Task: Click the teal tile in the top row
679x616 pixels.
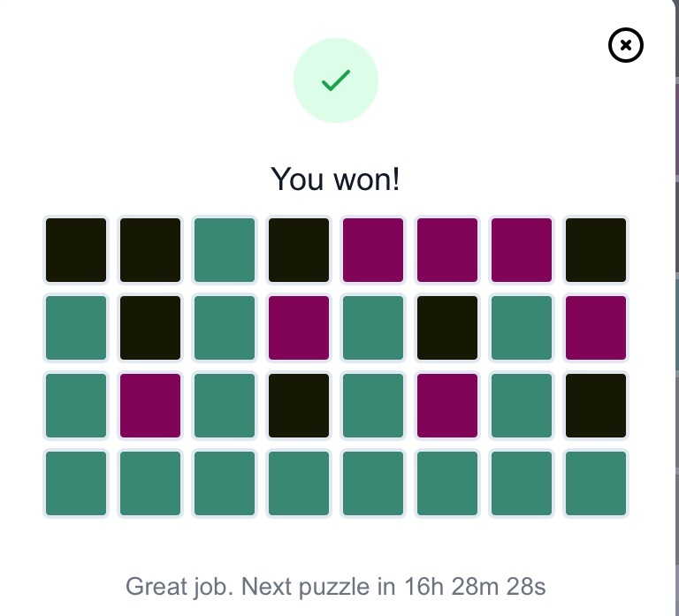Action: click(x=225, y=250)
